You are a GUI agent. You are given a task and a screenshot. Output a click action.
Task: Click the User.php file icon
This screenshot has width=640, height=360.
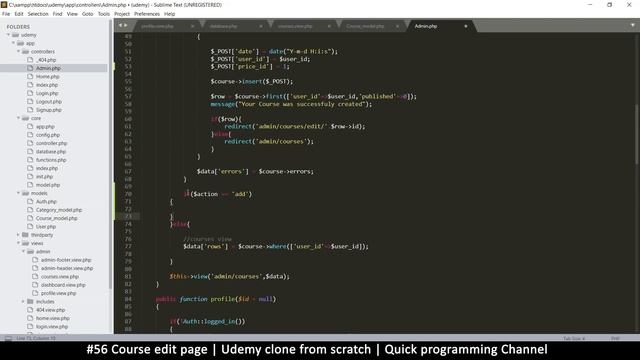30,227
